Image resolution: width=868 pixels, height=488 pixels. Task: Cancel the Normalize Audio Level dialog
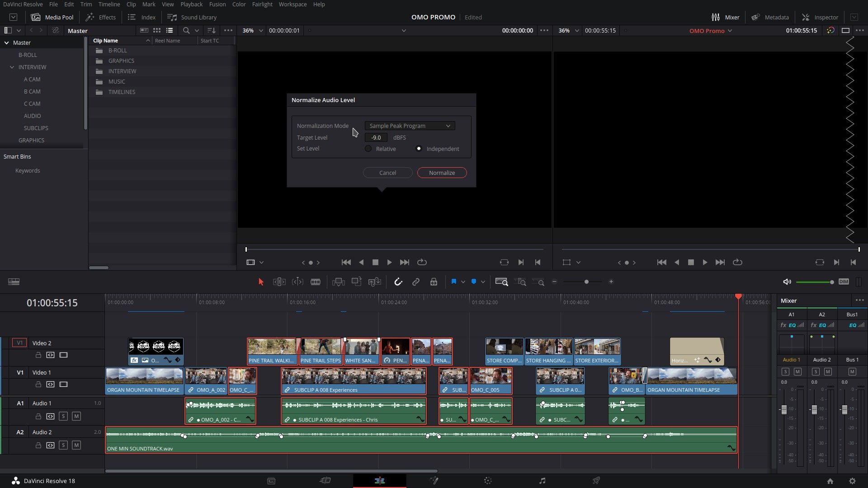(387, 173)
